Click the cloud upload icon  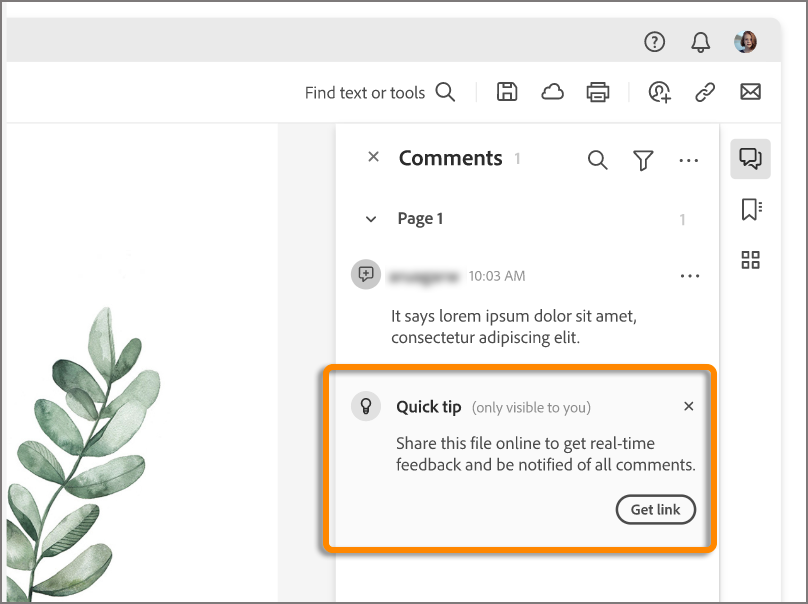click(x=552, y=93)
